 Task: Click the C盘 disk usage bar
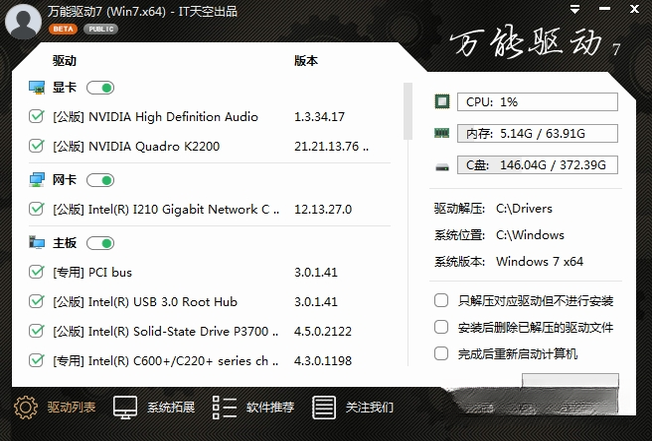click(x=537, y=165)
